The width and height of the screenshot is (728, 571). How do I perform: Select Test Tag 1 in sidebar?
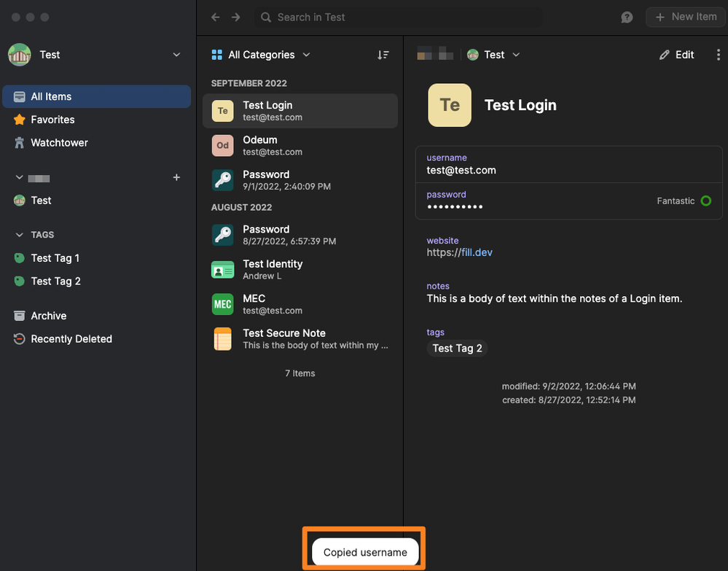coord(55,258)
